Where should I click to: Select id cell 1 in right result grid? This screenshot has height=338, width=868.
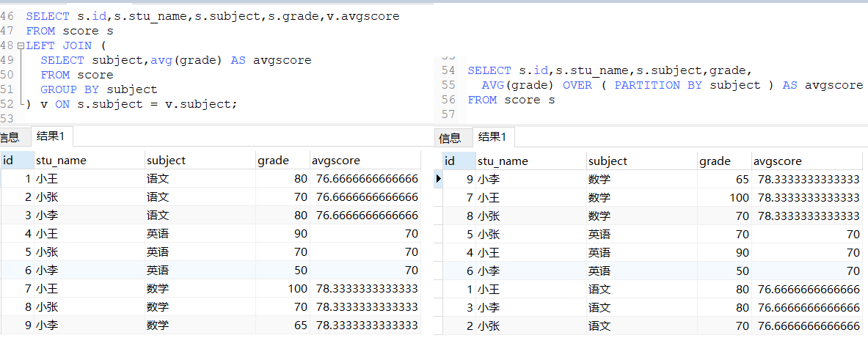[x=459, y=289]
